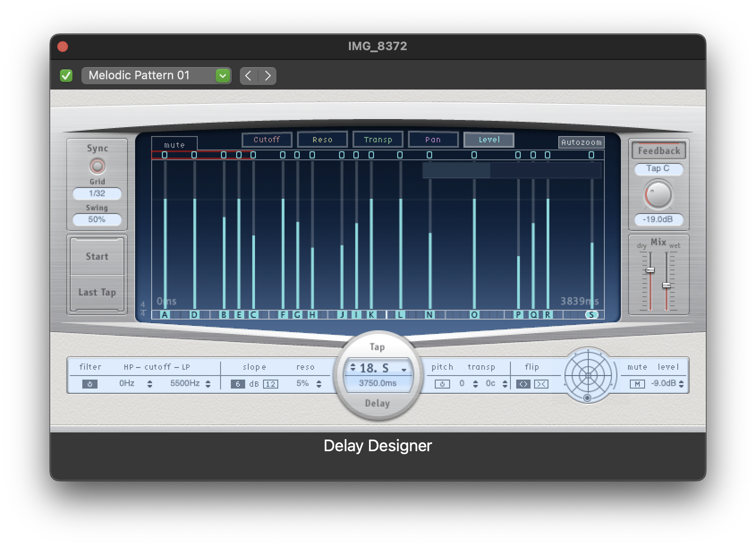Select the Level view tab

pos(489,140)
